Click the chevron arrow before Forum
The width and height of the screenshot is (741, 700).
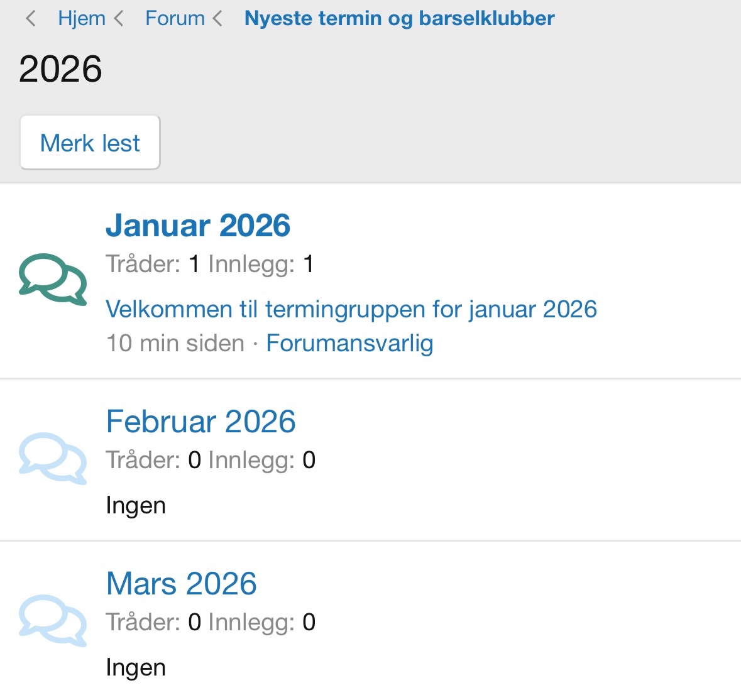(119, 19)
